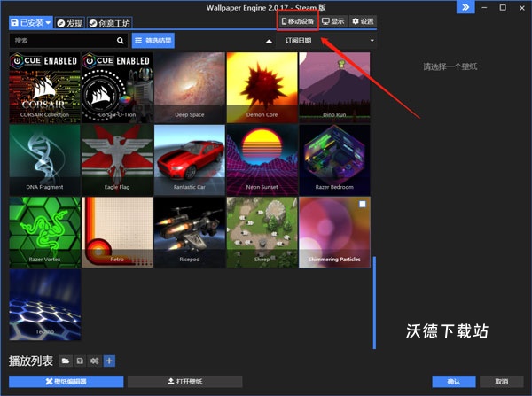The width and height of the screenshot is (532, 396).
Task: Open the 显示 display settings button
Action: [332, 21]
